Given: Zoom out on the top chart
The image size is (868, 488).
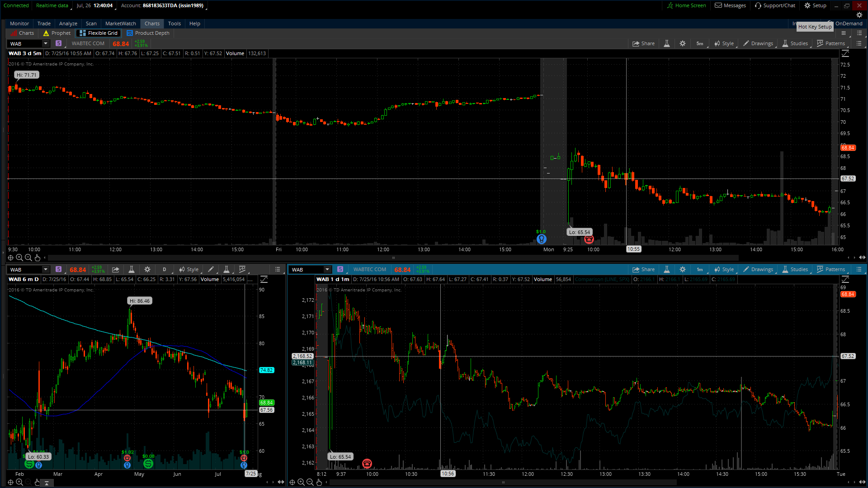Looking at the screenshot, I should (28, 258).
